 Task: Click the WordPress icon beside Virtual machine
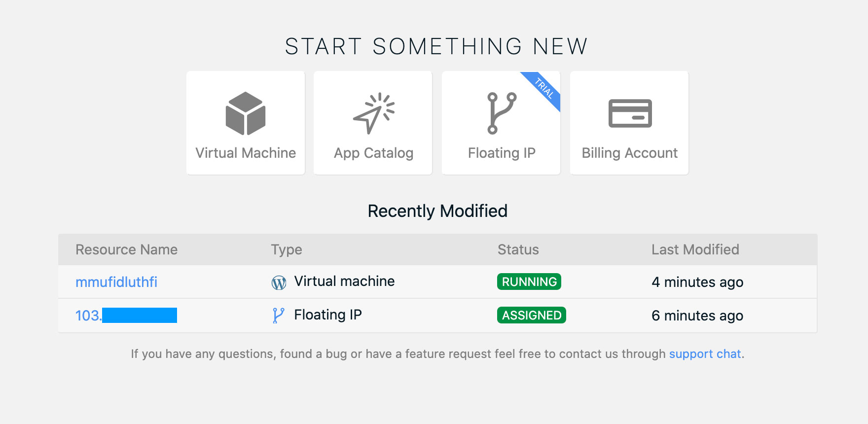click(x=279, y=282)
